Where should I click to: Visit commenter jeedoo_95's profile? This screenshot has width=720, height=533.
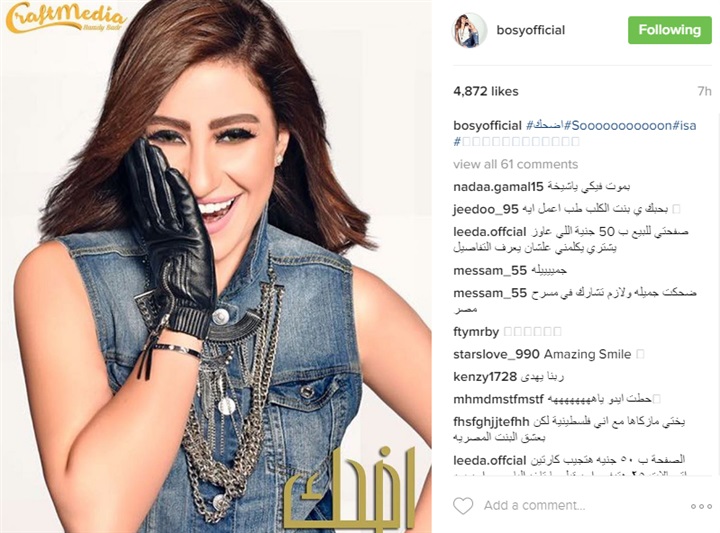pos(485,209)
